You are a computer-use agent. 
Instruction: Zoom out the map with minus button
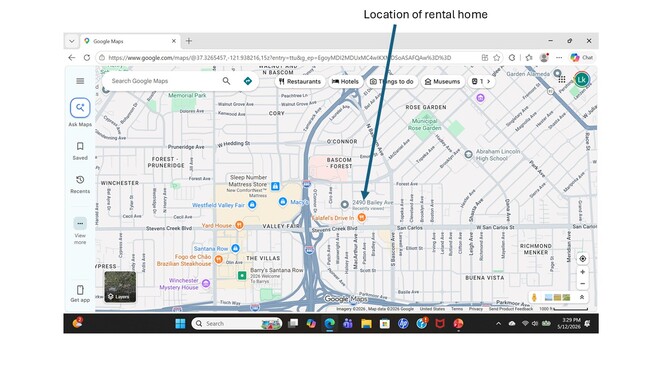point(582,284)
